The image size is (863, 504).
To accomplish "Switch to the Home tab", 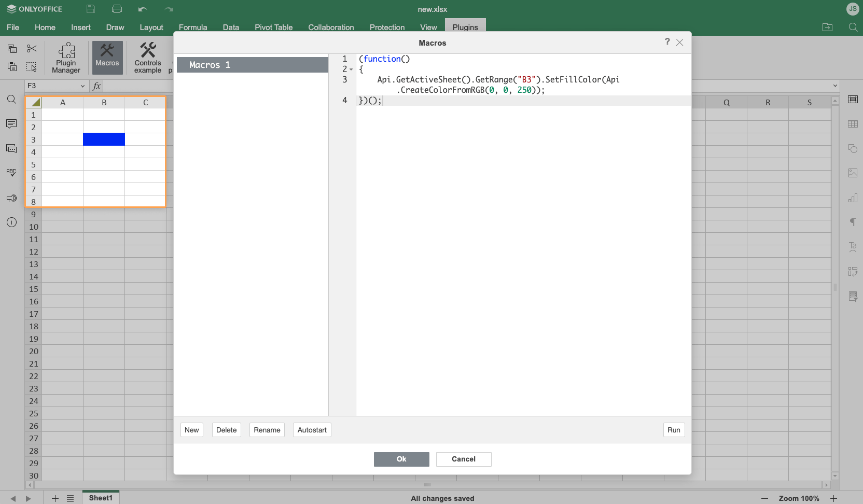I will tap(45, 27).
